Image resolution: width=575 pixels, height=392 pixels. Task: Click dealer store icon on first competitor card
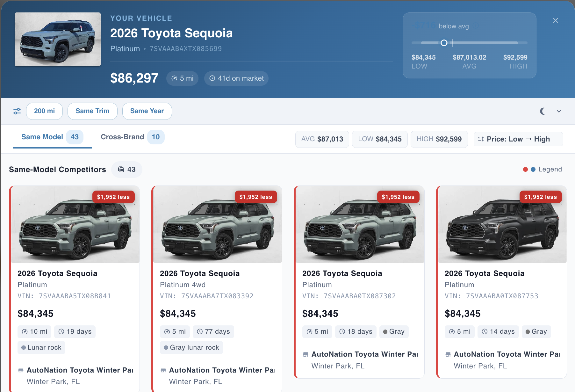coord(21,370)
